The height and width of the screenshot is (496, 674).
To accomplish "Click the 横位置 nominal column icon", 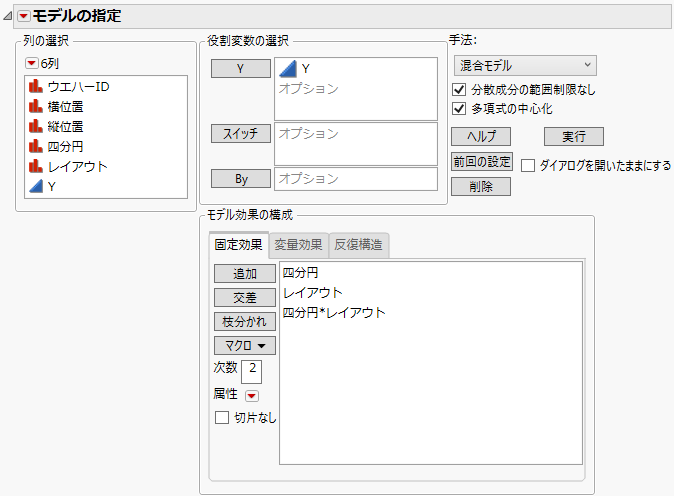I will pyautogui.click(x=36, y=107).
